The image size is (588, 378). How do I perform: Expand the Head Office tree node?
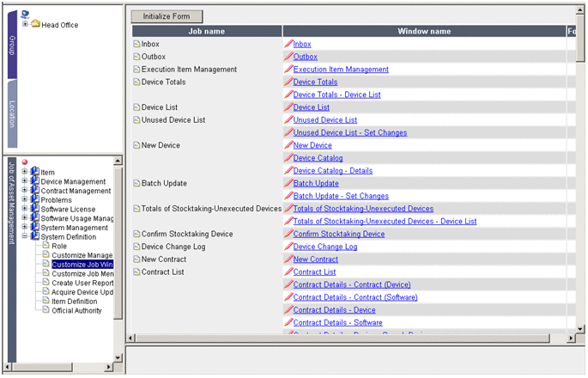pos(25,25)
